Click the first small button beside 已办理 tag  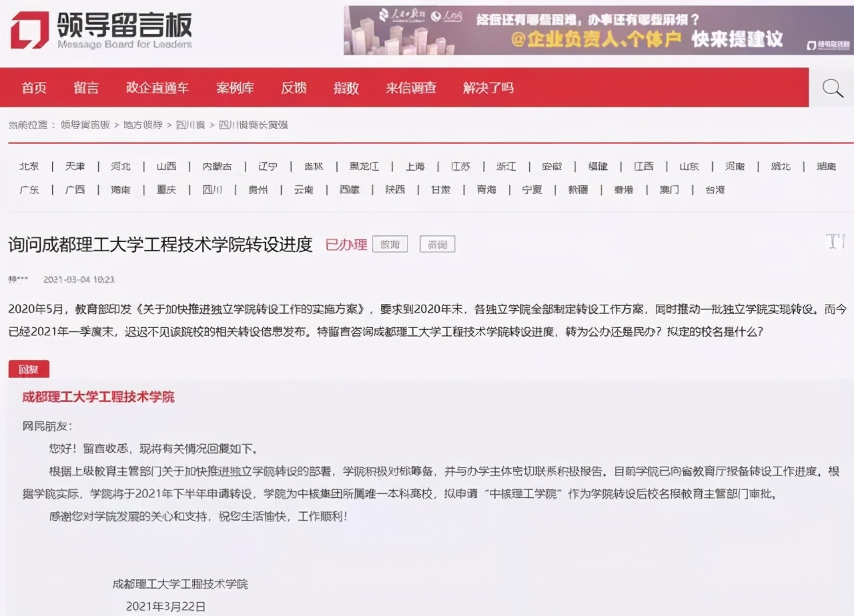[x=390, y=244]
